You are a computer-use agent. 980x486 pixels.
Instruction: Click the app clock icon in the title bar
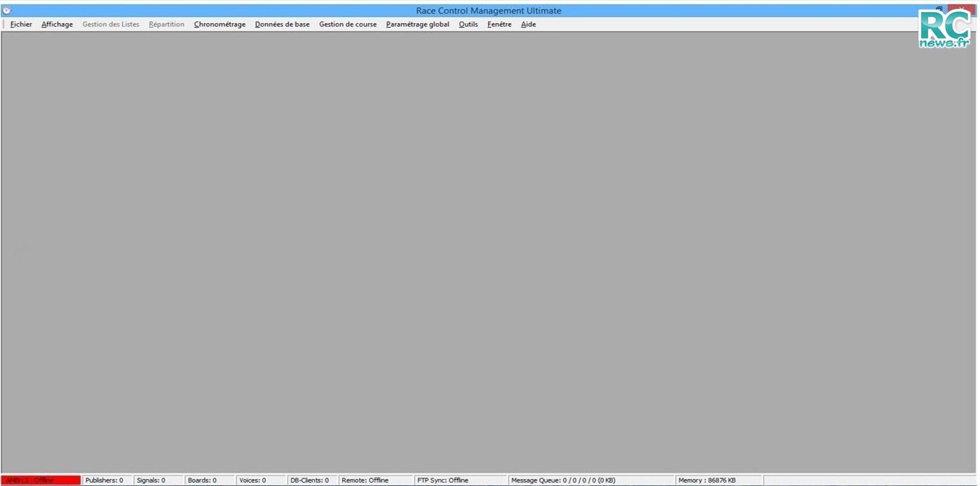coord(7,10)
